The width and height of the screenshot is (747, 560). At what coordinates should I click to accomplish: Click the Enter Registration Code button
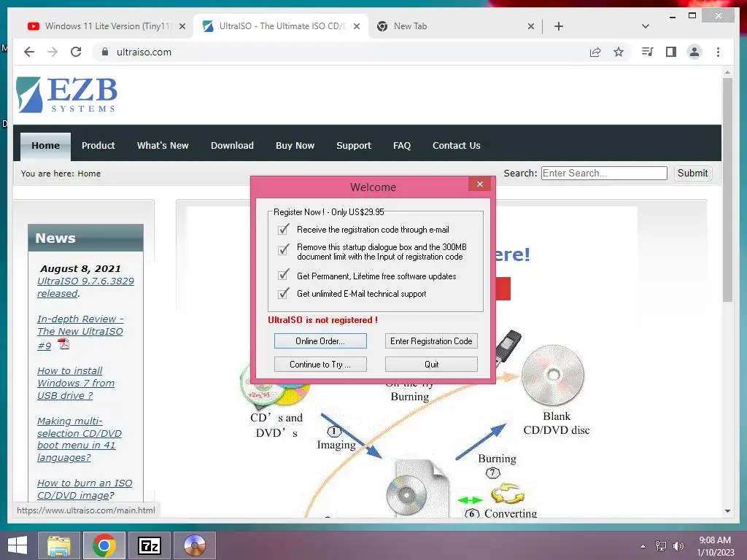pos(431,341)
